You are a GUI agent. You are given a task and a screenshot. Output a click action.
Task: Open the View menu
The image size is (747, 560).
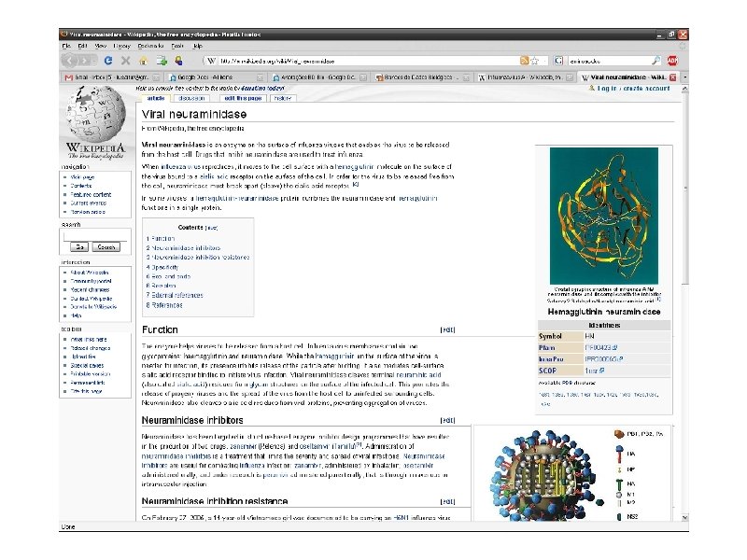101,46
